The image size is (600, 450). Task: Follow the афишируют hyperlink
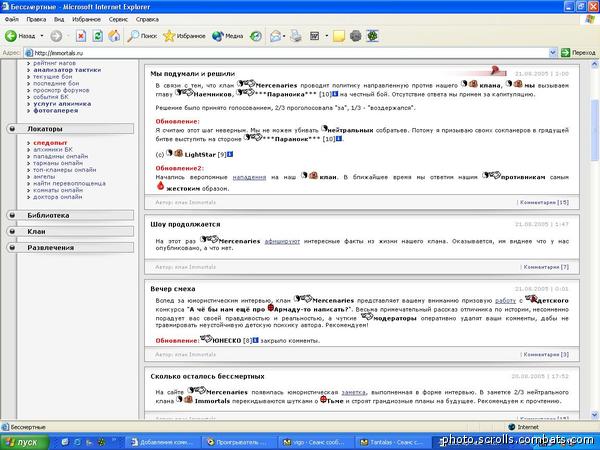pyautogui.click(x=282, y=241)
